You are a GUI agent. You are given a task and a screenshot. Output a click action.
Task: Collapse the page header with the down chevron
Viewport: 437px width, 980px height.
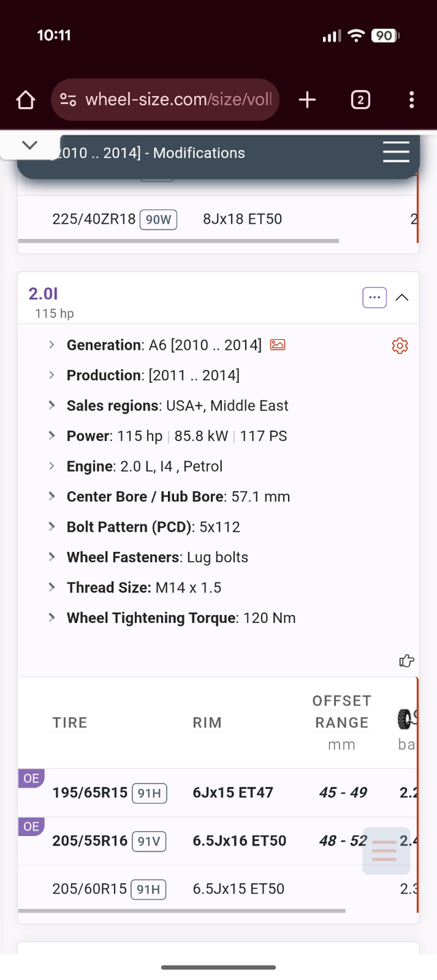pyautogui.click(x=29, y=145)
